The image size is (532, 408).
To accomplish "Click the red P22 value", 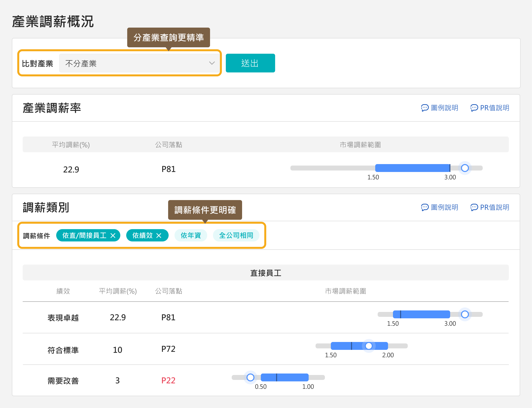I will [168, 380].
